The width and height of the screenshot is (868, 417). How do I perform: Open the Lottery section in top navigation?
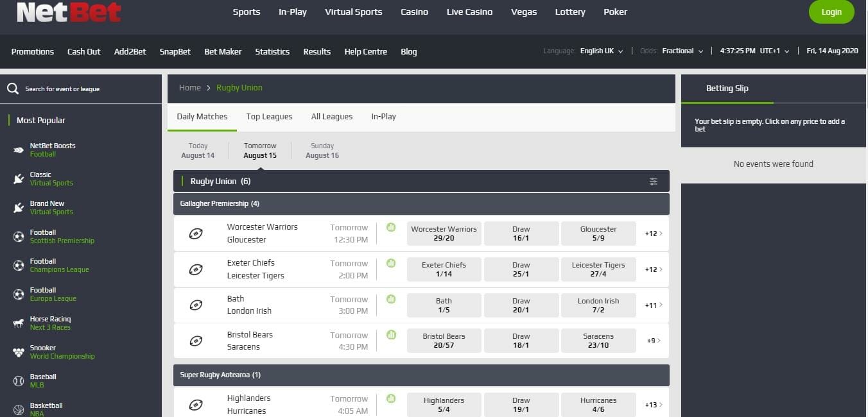click(x=570, y=12)
